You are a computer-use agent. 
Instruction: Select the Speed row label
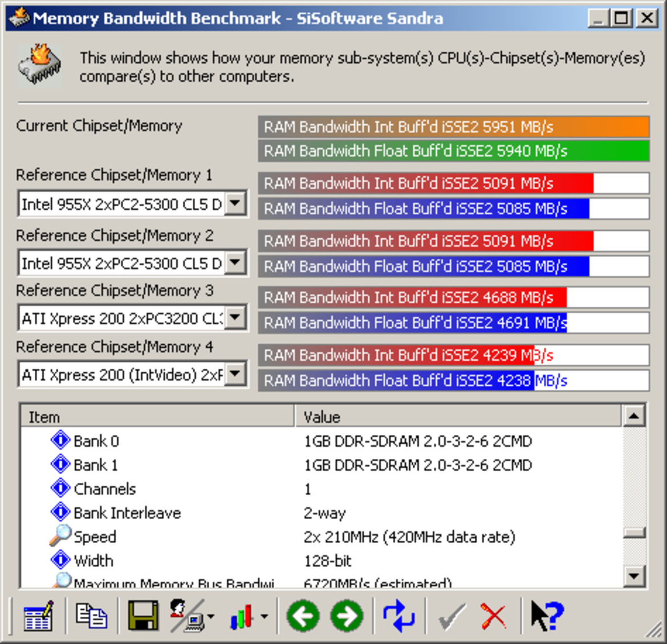95,536
